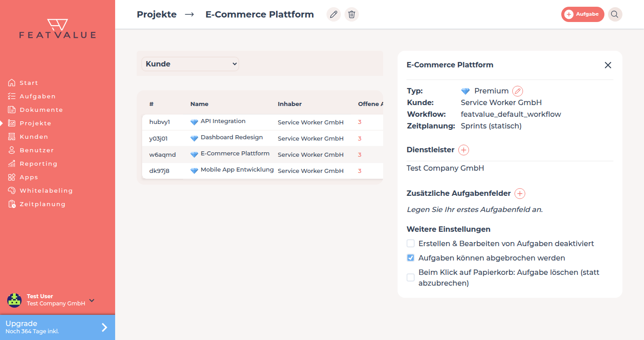644x340 pixels.
Task: Open Whitelabeling menu label
Action: coord(46,190)
